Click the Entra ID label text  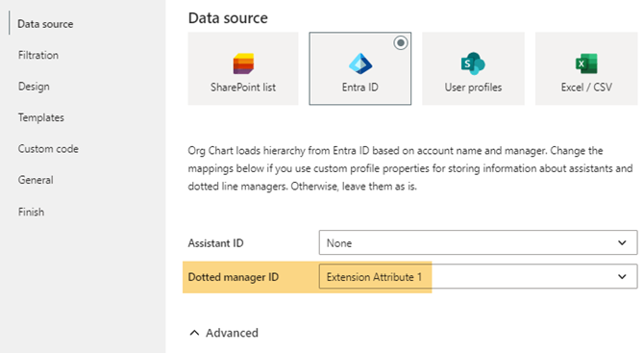(360, 88)
